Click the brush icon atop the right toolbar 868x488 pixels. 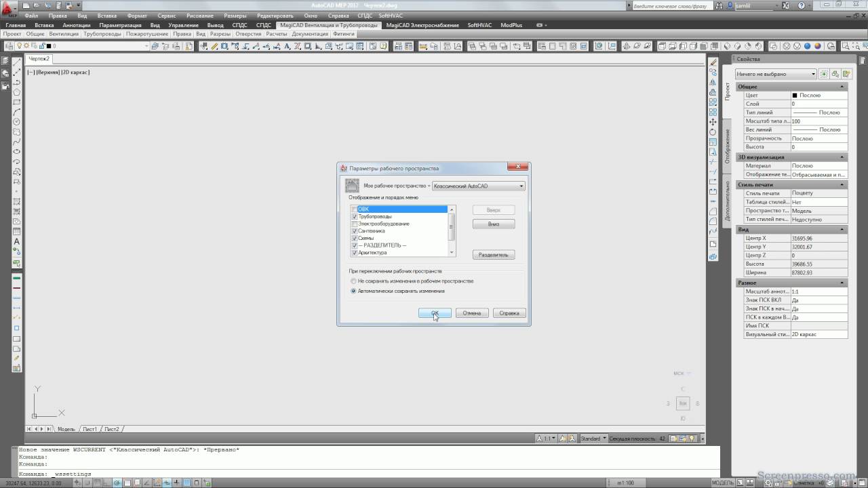point(713,62)
